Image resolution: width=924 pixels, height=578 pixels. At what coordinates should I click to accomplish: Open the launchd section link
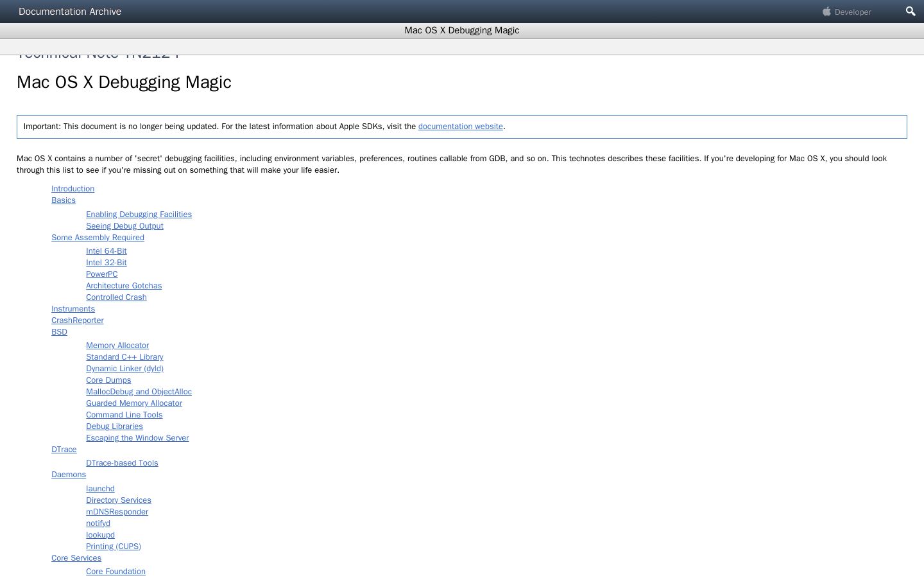100,489
